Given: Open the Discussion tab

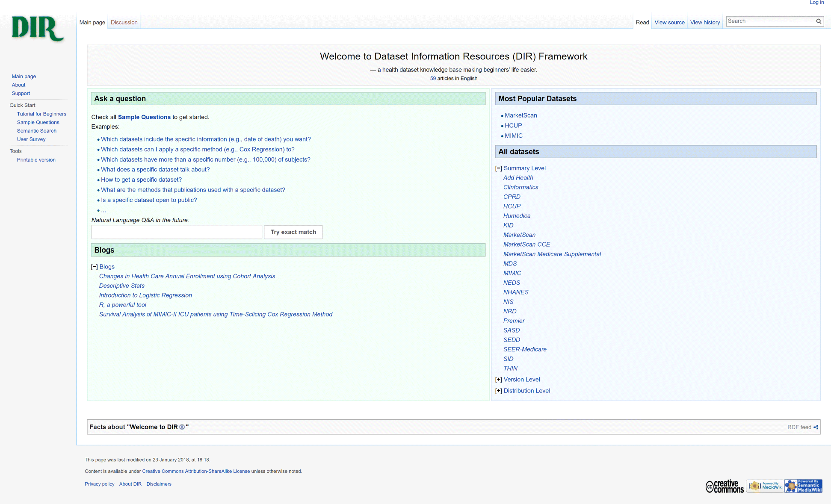Looking at the screenshot, I should (x=124, y=22).
